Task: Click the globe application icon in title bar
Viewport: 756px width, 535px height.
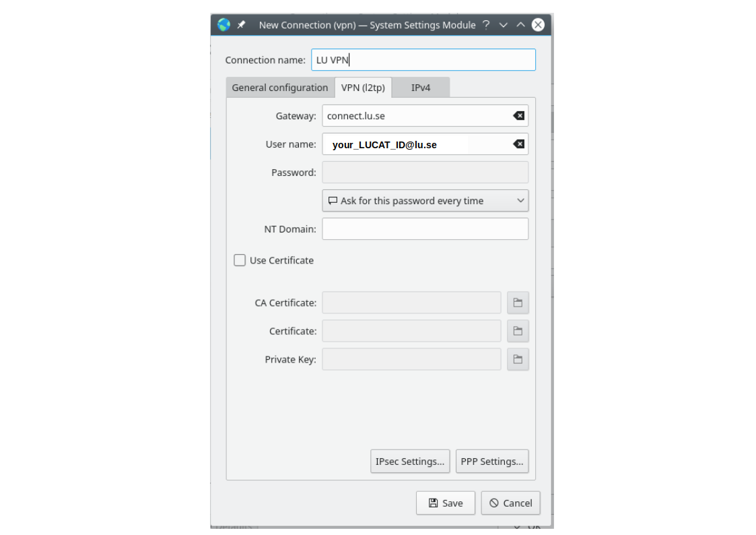Action: coord(224,25)
